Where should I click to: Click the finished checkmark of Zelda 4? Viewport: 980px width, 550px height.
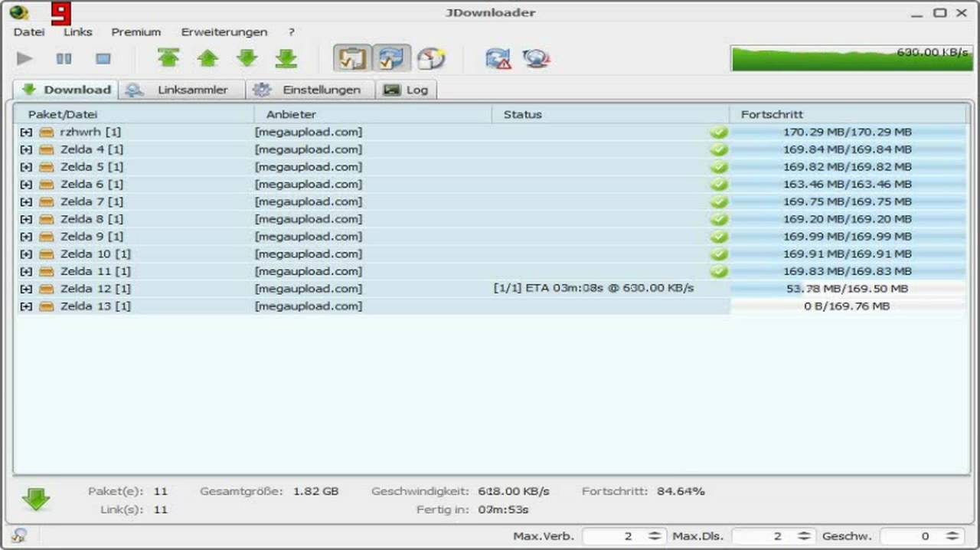[x=719, y=149]
